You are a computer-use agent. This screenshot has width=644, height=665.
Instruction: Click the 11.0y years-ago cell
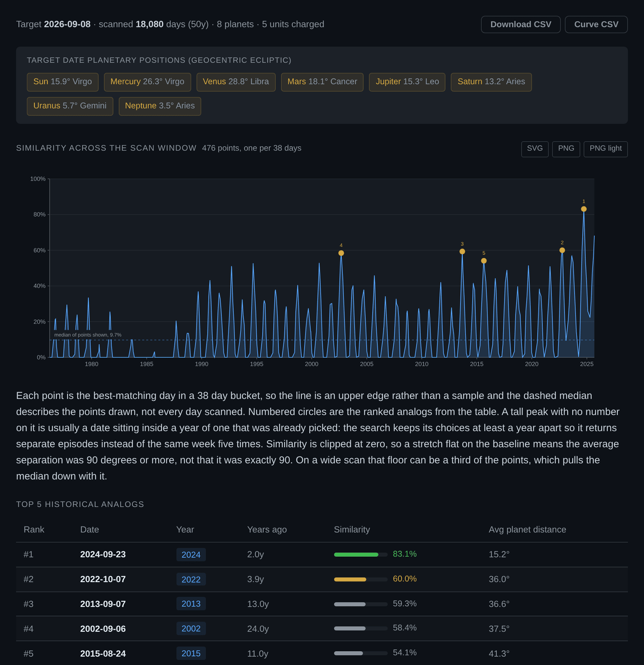pyautogui.click(x=258, y=654)
